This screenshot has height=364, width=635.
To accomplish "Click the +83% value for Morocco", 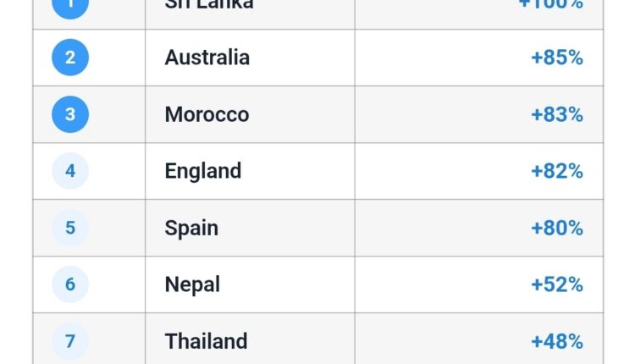I will coord(557,114).
